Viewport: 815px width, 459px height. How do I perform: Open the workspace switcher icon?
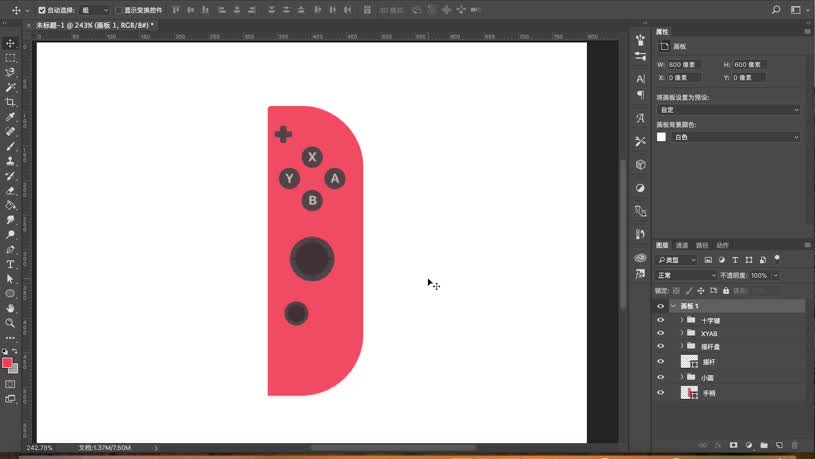pyautogui.click(x=795, y=10)
